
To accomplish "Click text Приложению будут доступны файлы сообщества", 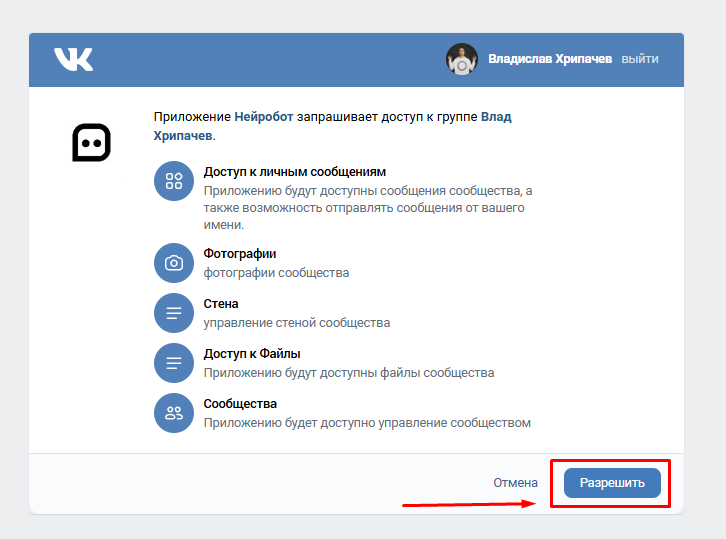I will click(x=349, y=373).
